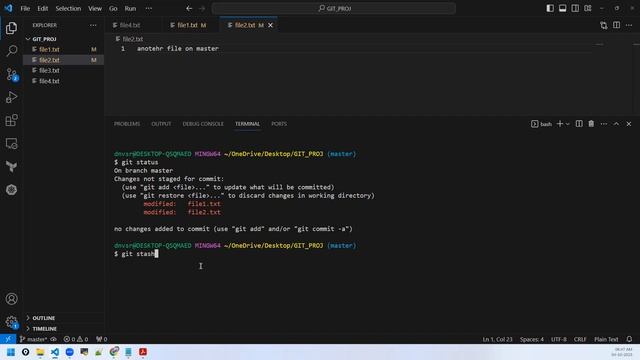Image resolution: width=640 pixels, height=360 pixels.
Task: Split the editor to the right
Action: click(616, 25)
